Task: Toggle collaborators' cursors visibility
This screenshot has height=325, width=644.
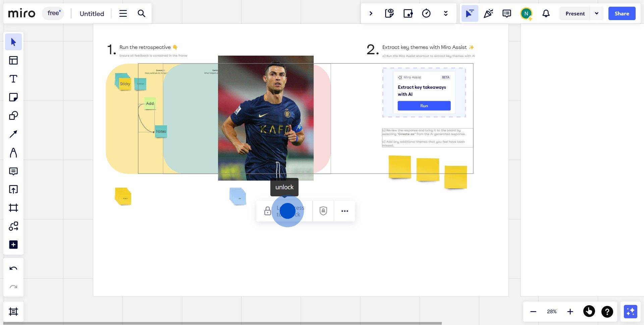Action: [x=470, y=13]
